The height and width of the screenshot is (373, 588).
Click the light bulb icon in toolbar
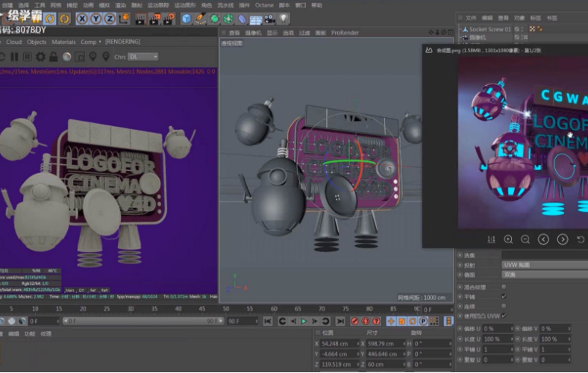(284, 18)
